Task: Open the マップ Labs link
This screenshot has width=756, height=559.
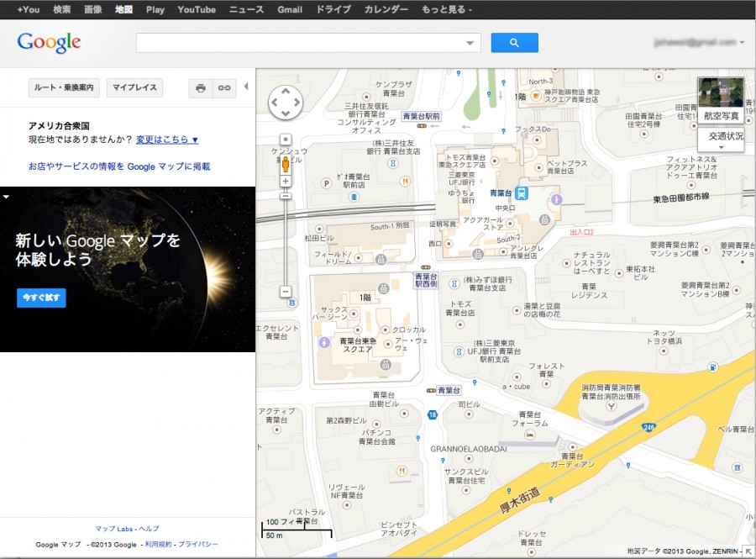Action: [x=113, y=529]
